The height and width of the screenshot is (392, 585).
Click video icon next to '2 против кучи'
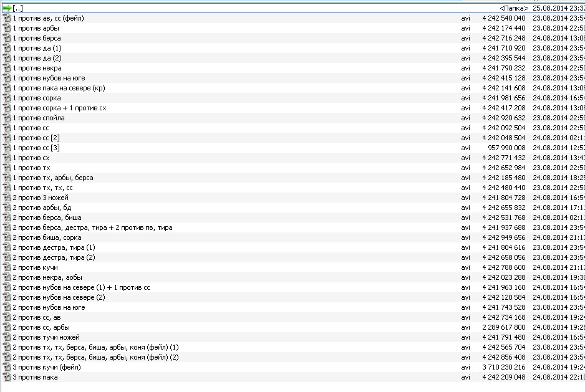click(7, 267)
